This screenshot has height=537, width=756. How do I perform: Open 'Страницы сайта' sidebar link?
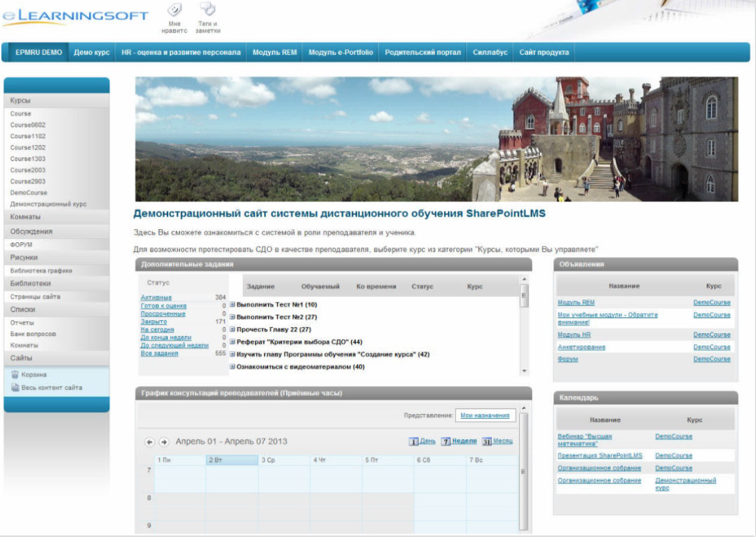click(x=35, y=297)
